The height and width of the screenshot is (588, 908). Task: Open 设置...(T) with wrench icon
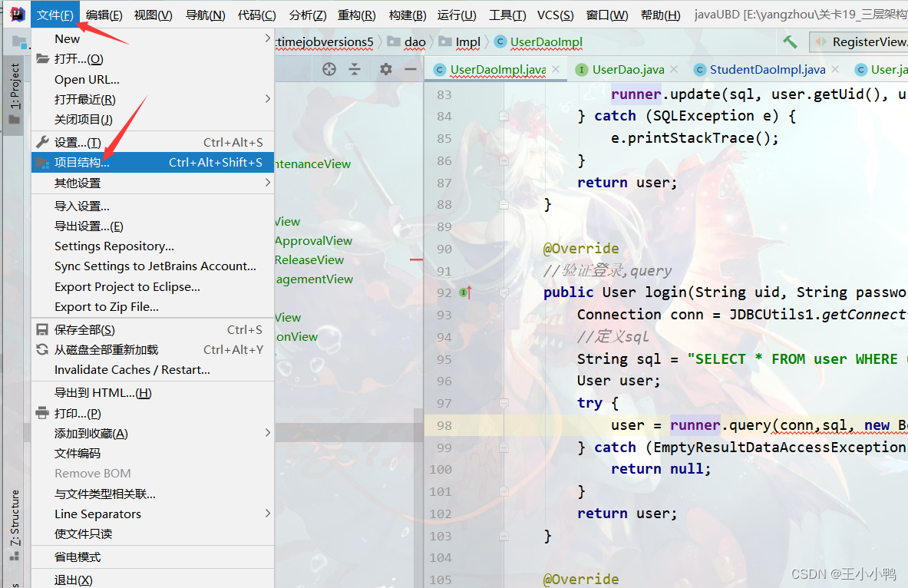pos(153,143)
